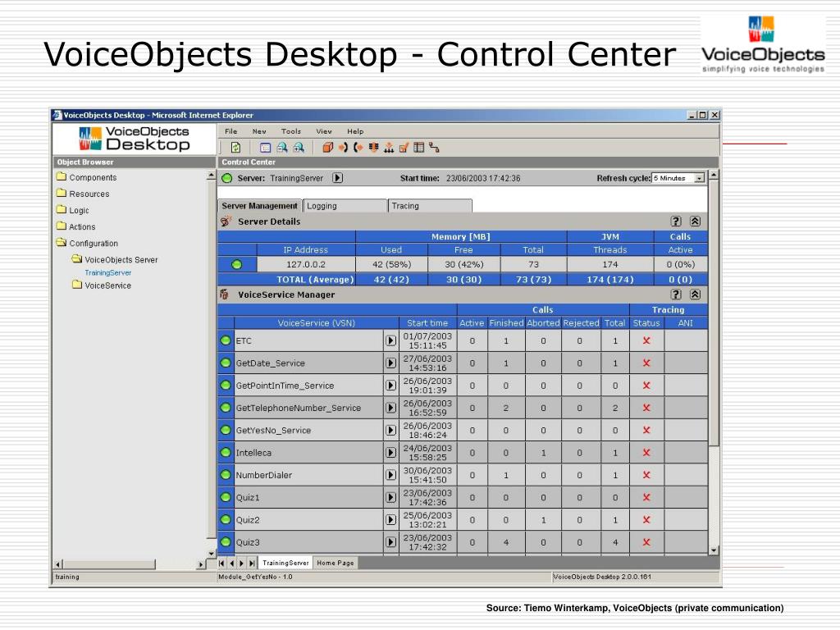
Task: Select the TrainingServer bottom tab
Action: tap(285, 563)
